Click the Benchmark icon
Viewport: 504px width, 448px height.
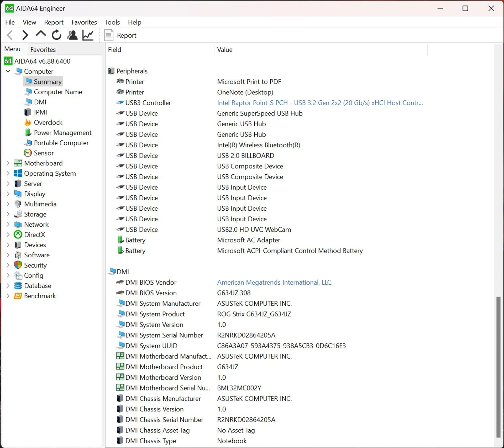[18, 296]
